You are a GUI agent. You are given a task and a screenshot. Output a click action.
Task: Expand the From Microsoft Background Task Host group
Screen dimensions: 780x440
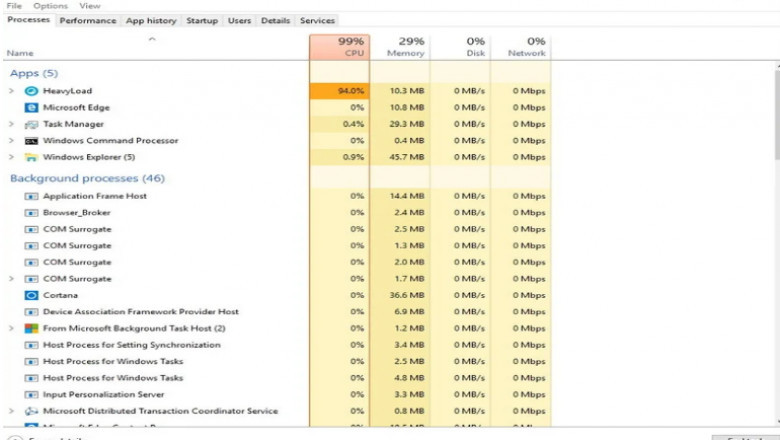point(11,328)
